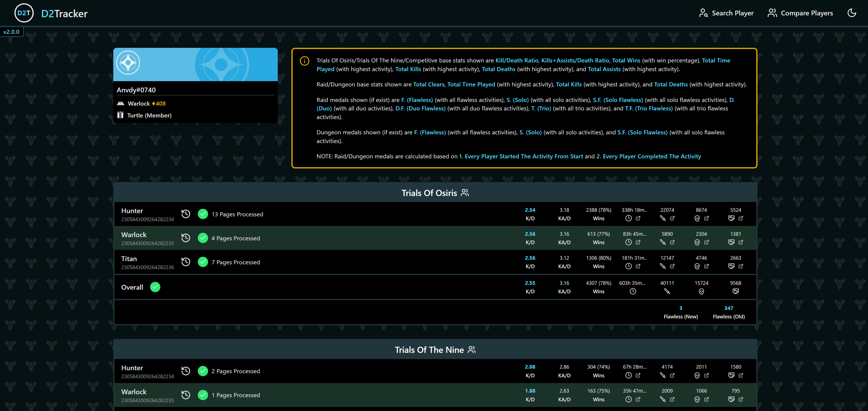Click the sword kills icon on Warlock row
The height and width of the screenshot is (411, 868).
663,242
